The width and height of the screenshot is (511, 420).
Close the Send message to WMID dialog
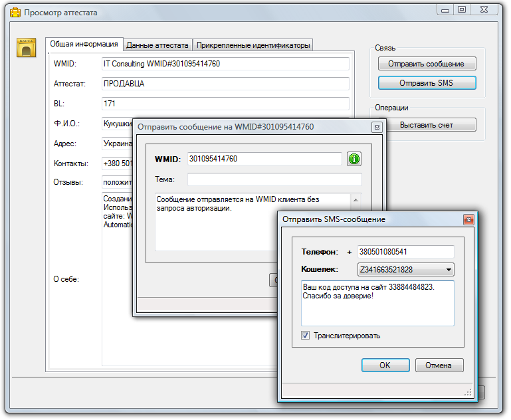click(x=376, y=126)
